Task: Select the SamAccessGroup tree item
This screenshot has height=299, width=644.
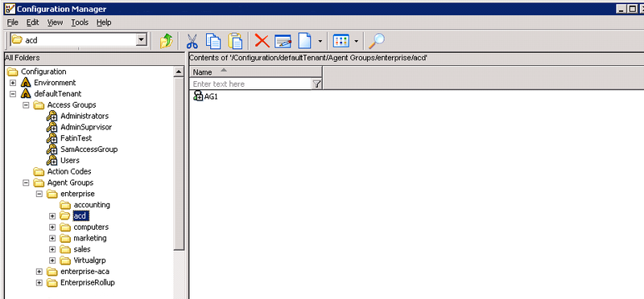Action: click(89, 149)
